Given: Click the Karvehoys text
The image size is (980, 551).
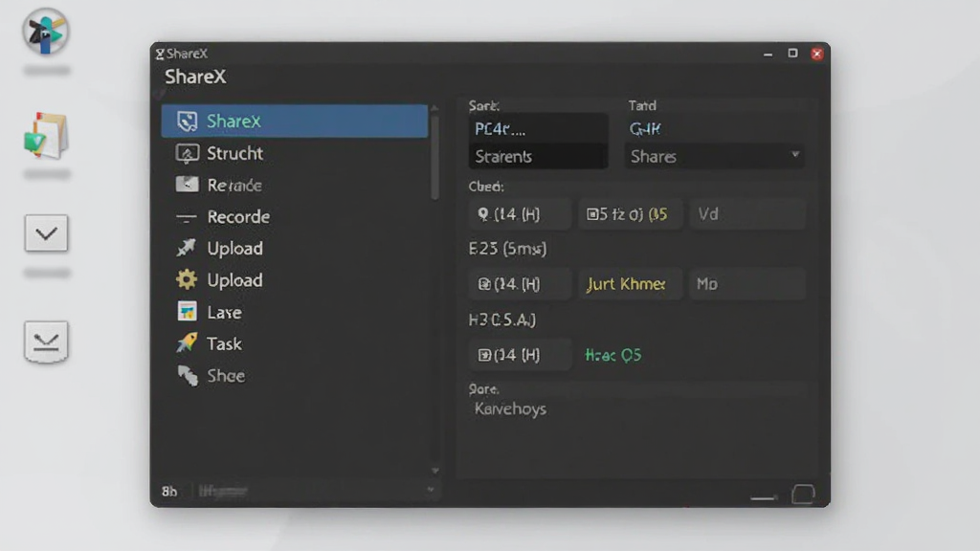Looking at the screenshot, I should coord(510,408).
